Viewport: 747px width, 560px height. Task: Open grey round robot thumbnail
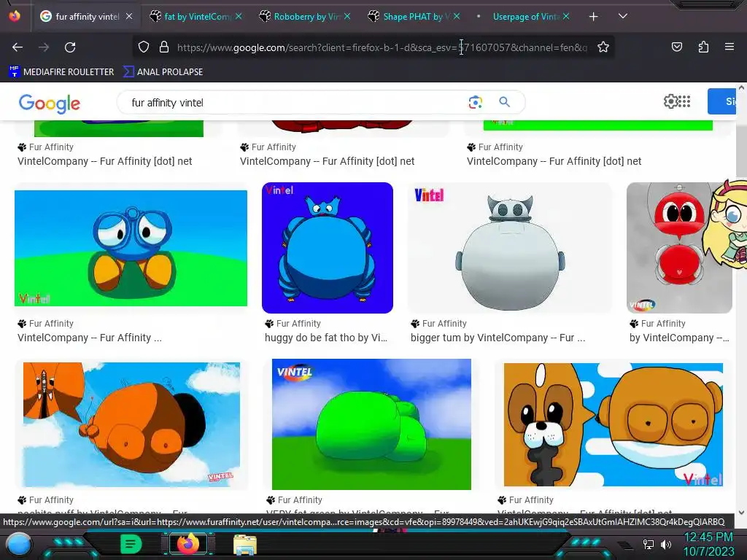pyautogui.click(x=510, y=248)
